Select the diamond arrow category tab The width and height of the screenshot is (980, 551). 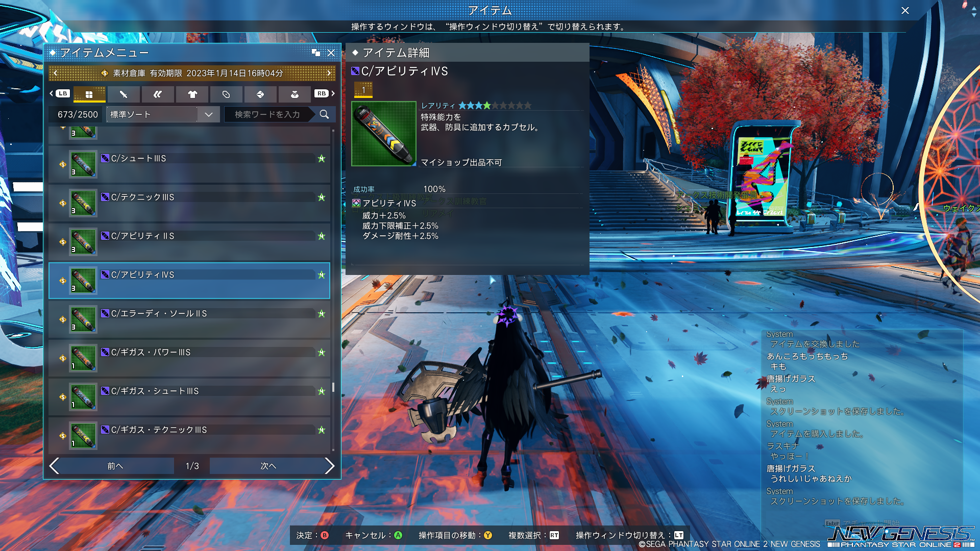260,94
